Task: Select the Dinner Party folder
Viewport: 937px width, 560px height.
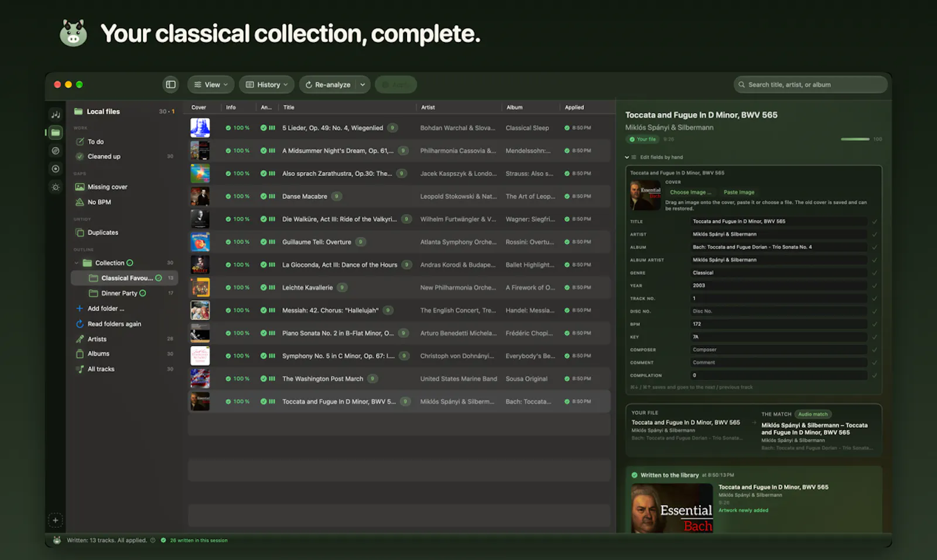Action: (125, 293)
